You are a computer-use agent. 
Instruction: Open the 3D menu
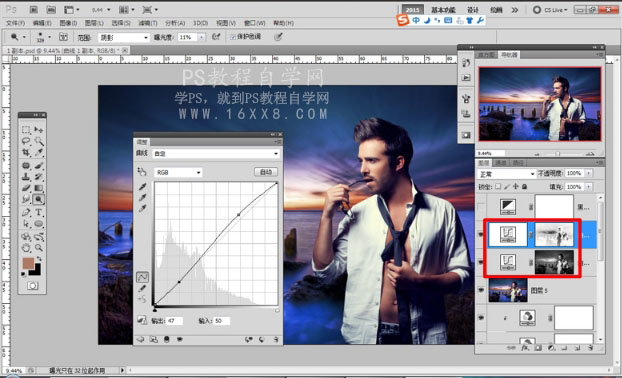(200, 23)
